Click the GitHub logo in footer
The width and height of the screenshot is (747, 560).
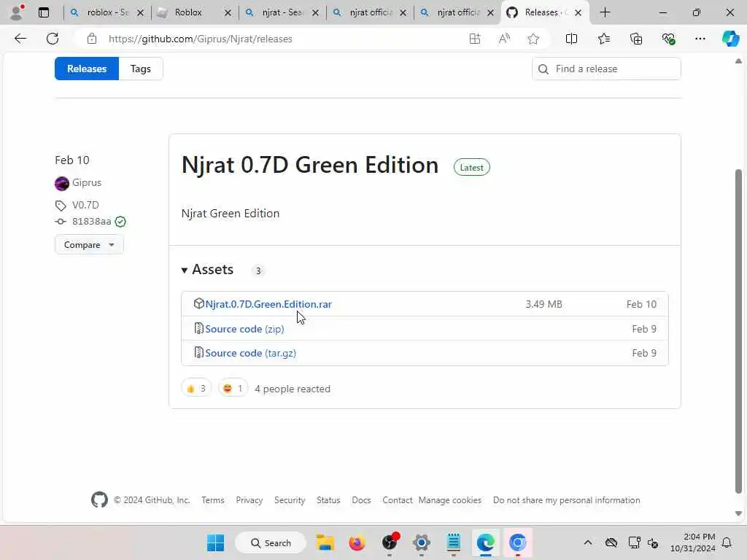tap(99, 499)
